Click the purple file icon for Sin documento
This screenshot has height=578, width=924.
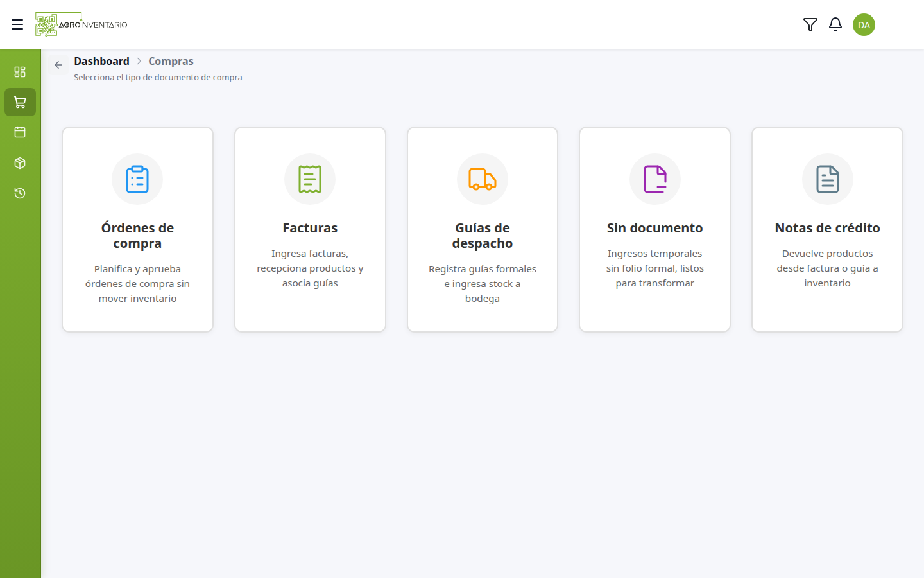pos(655,179)
